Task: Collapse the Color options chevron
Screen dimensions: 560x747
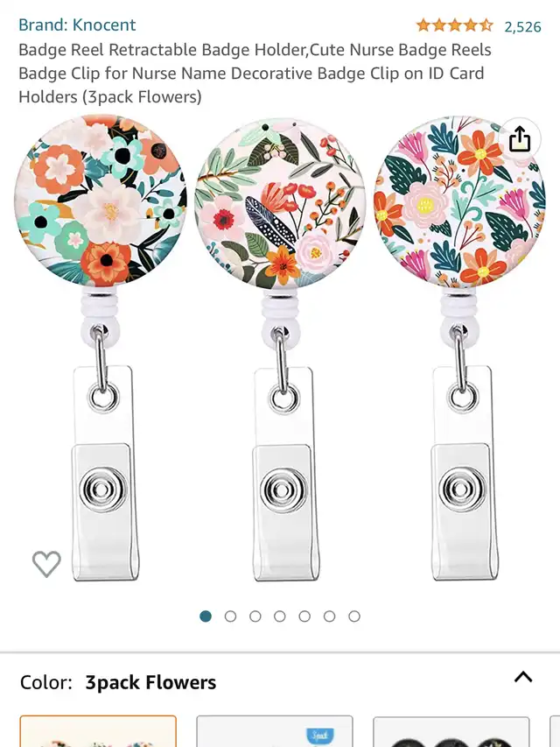Action: tap(523, 677)
